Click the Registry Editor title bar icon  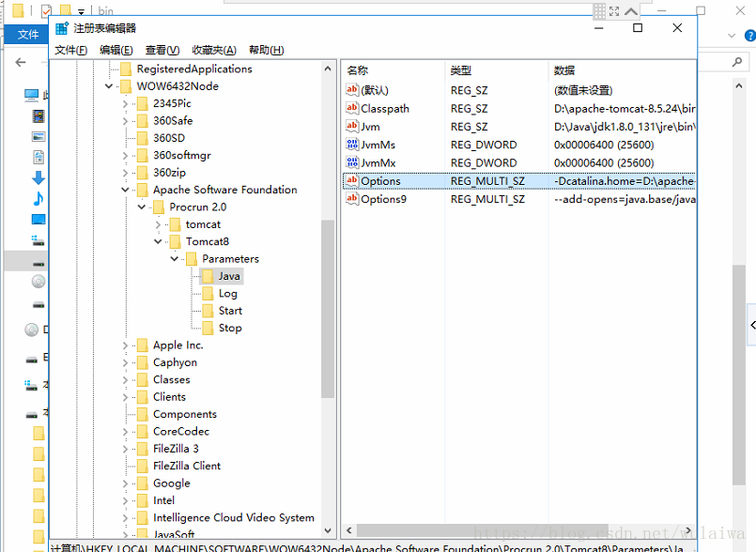pyautogui.click(x=62, y=28)
